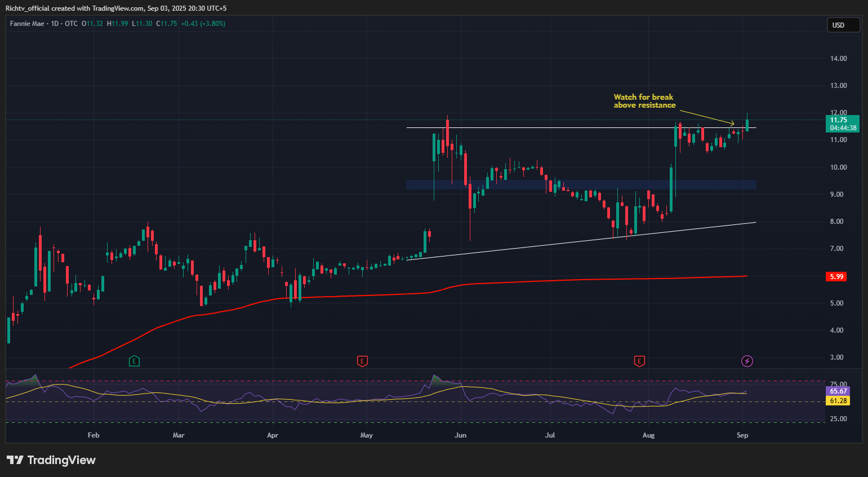Image resolution: width=868 pixels, height=477 pixels.
Task: Select the 'Watch for break above resistance' text
Action: point(644,101)
